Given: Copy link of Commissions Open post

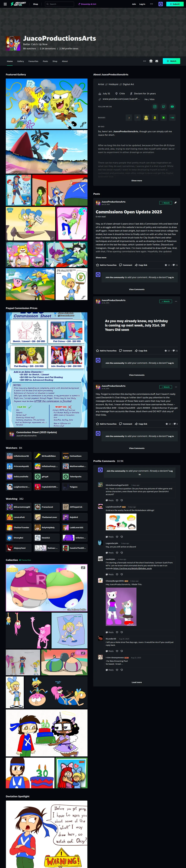Looking at the screenshot, I should [x=141, y=265].
